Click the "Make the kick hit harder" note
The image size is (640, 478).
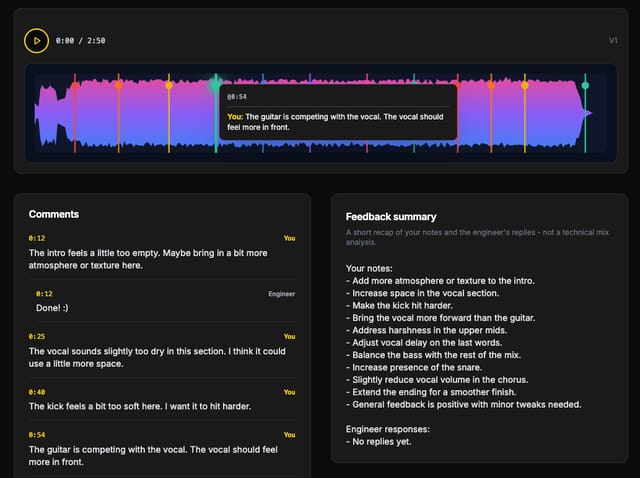tap(399, 305)
